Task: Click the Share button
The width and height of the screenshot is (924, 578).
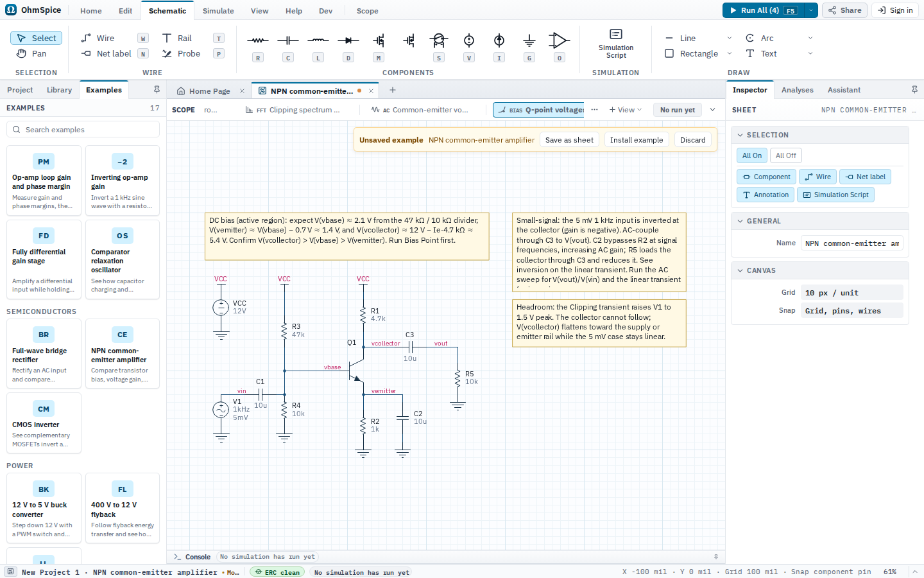Action: pos(844,10)
